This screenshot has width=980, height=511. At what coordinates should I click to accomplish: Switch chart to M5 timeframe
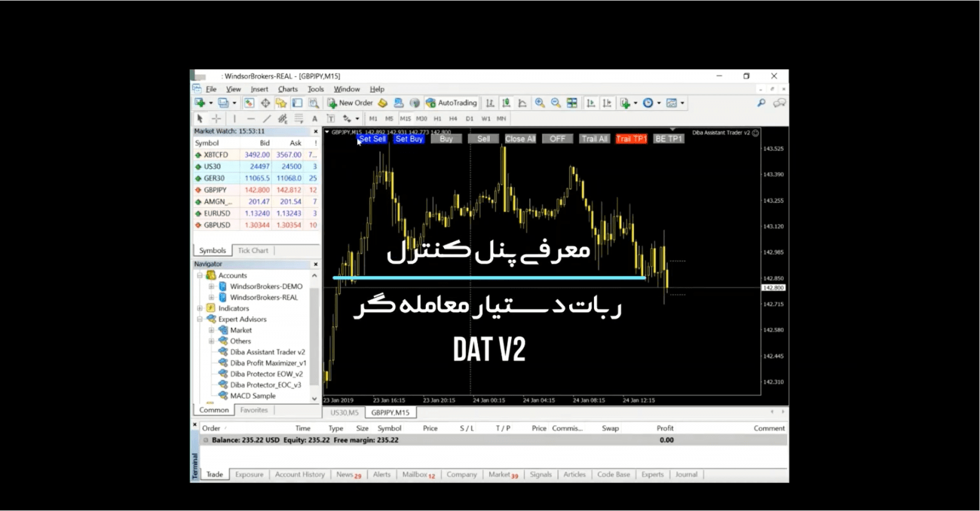click(x=389, y=119)
